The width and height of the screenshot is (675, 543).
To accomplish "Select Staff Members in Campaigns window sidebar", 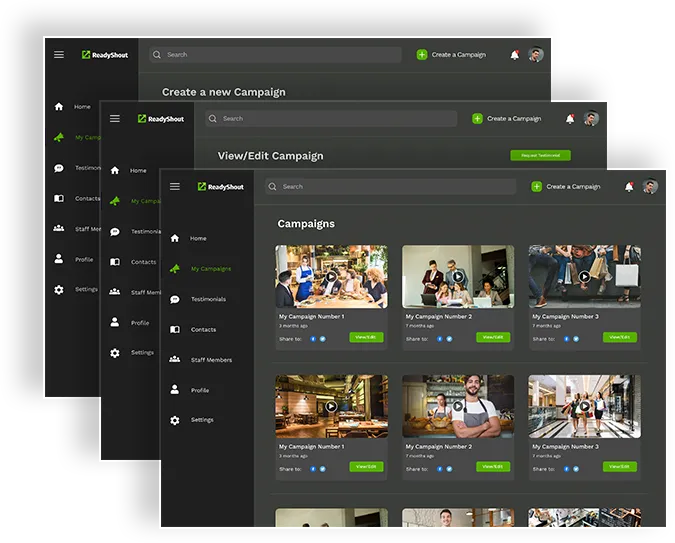I will [x=211, y=360].
